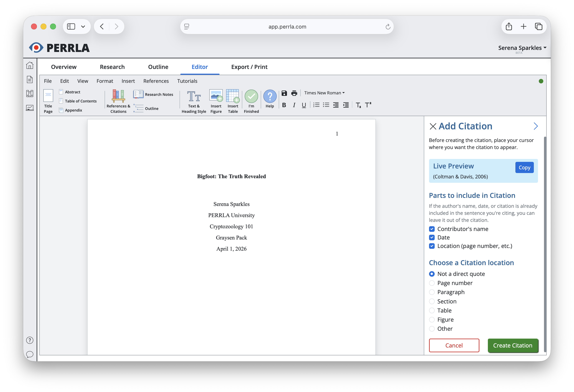Click the Add Citation panel right chevron
Screen dimensions: 574x392
click(x=535, y=126)
